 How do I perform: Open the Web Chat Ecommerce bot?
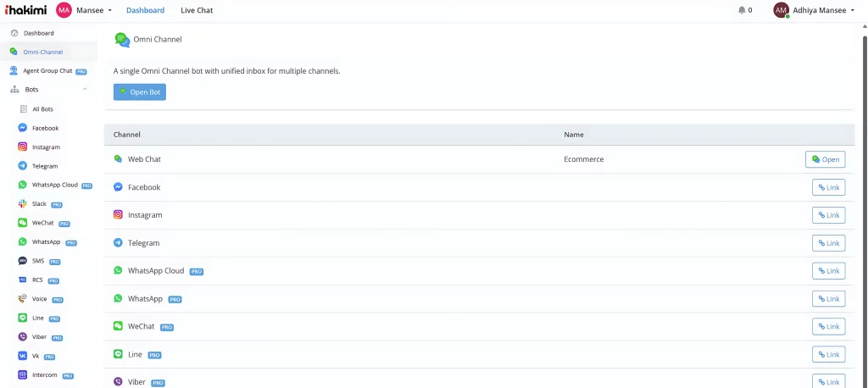(x=825, y=159)
